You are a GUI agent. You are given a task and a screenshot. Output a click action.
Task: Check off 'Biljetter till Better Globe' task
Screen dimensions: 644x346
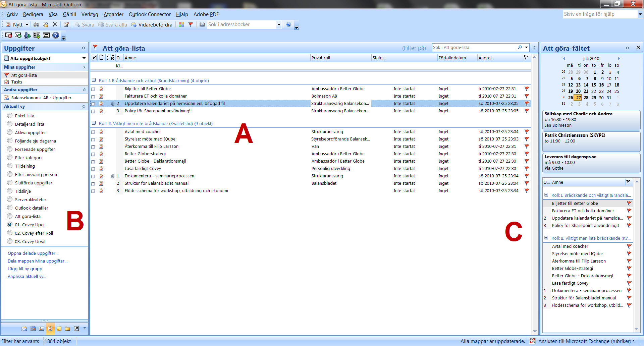[93, 89]
